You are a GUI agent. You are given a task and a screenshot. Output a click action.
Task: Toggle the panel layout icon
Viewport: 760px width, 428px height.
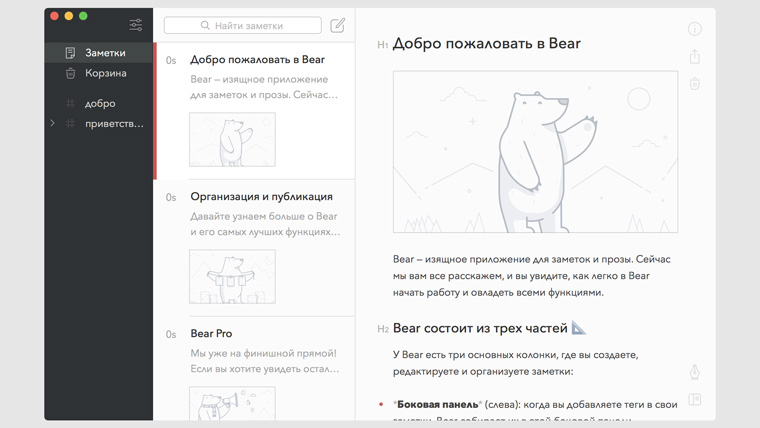click(695, 399)
